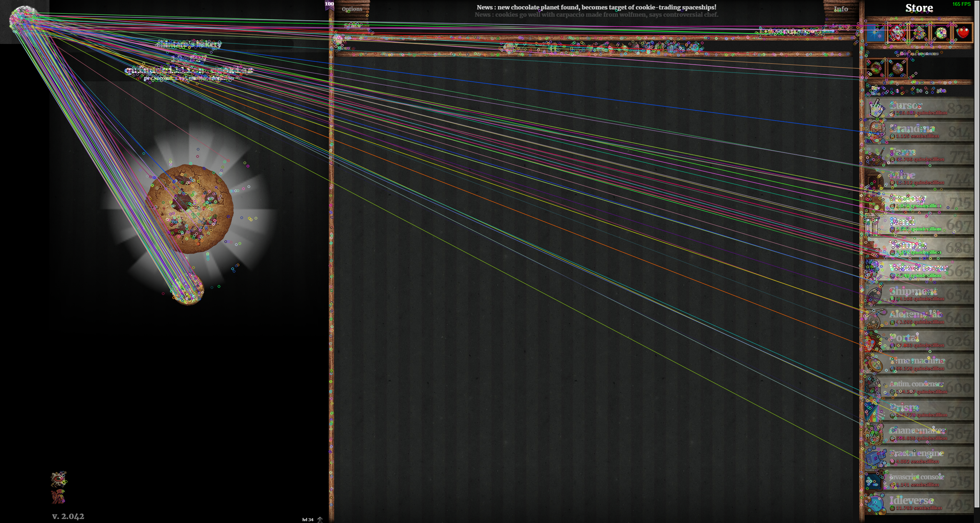Buy the red-ringed cookie upgrade
Screen dimensions: 980x523
tap(897, 33)
